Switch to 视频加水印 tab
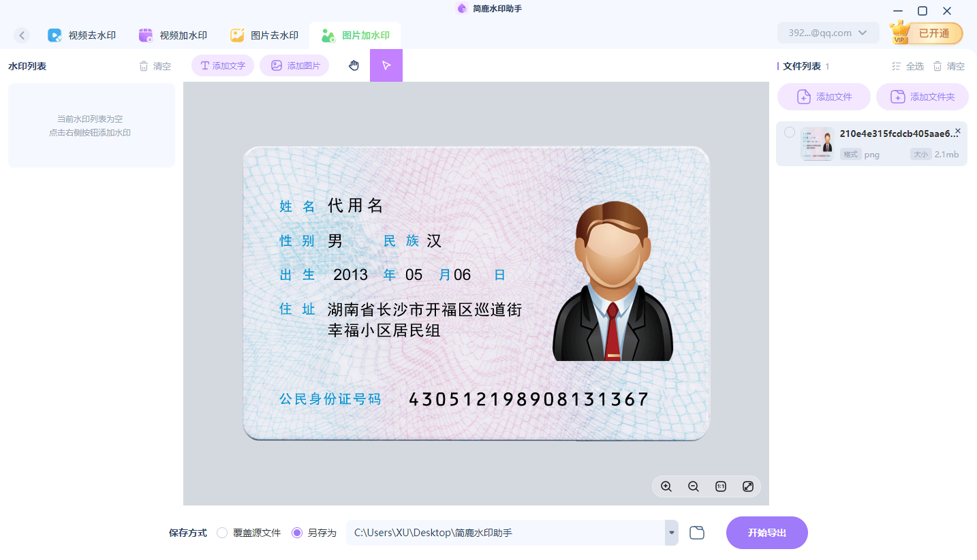Viewport: 977px width, 560px height. pyautogui.click(x=173, y=35)
